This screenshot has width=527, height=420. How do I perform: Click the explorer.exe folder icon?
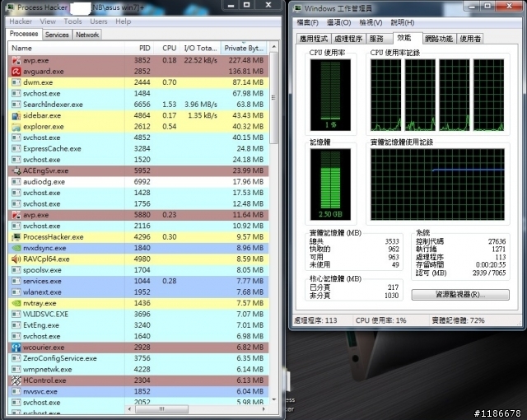point(16,127)
